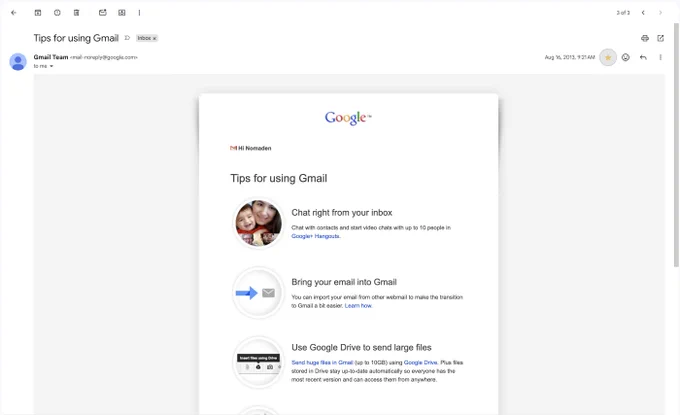Click 'Use Google Drive to send large files' heading
680x415 pixels.
coord(361,347)
